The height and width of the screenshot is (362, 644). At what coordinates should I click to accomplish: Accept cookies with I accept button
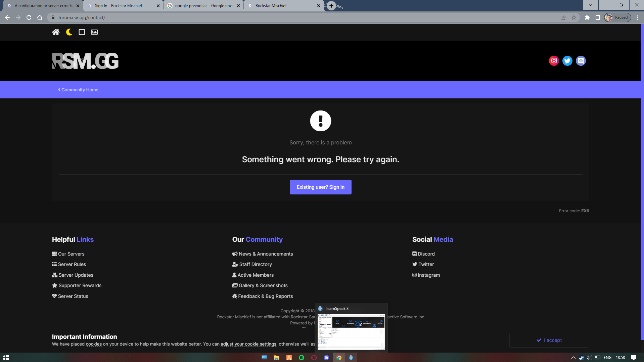pyautogui.click(x=549, y=340)
